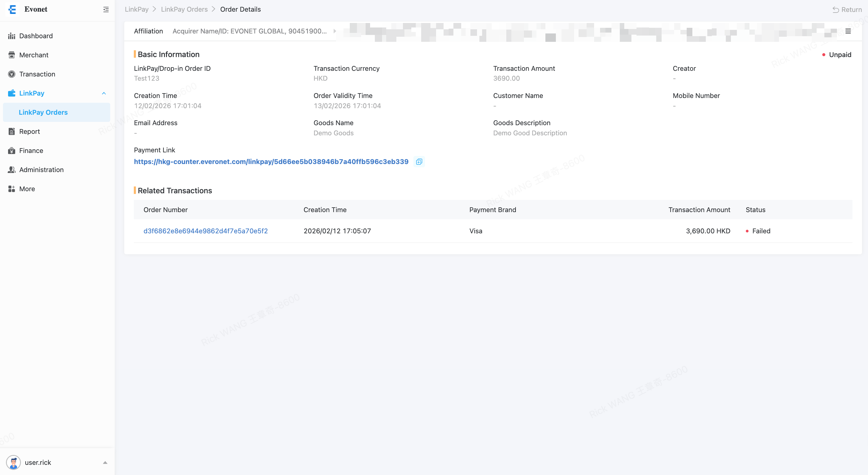This screenshot has height=475, width=868.
Task: Click the user.rick avatar thumbnail
Action: pos(13,462)
